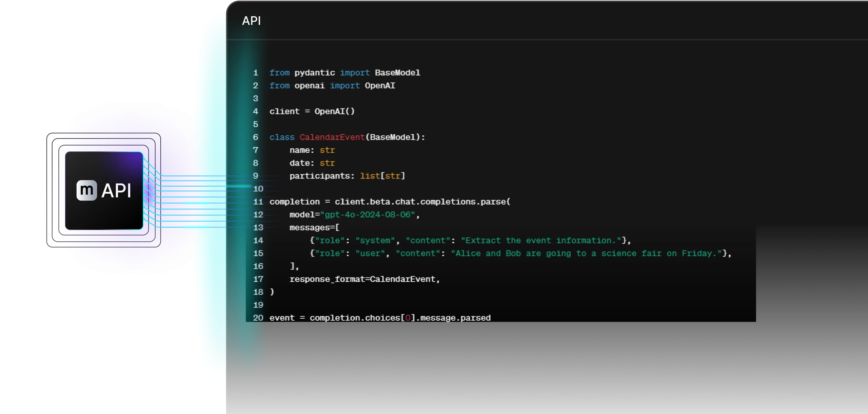Click 'completion = client.beta.chat.completions.parse(' on line 11
This screenshot has width=868, height=414.
[390, 202]
